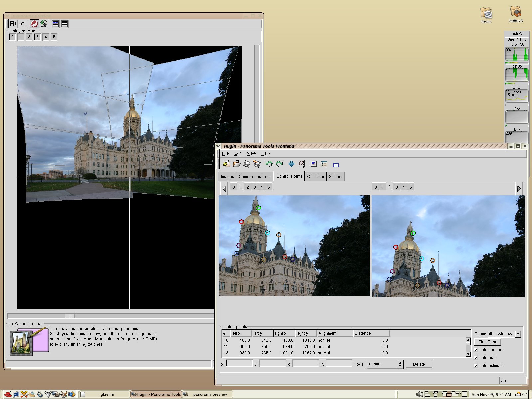Click the green Undo arrow
532x399 pixels.
coord(269,164)
